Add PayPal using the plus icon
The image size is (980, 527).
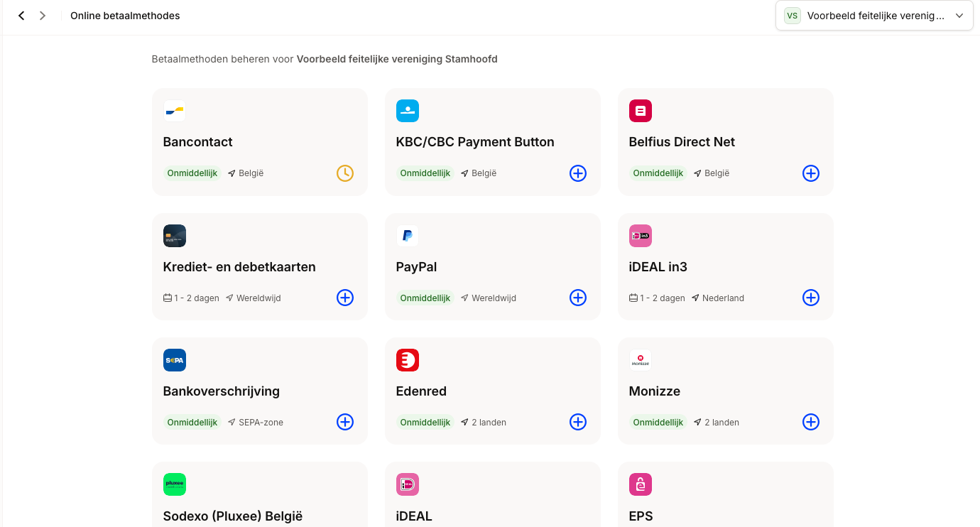point(578,298)
